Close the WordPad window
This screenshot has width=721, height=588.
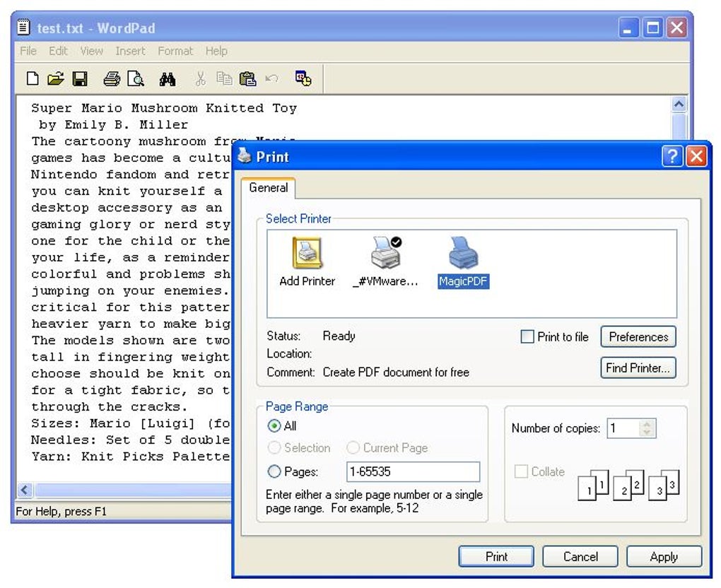[x=677, y=28]
